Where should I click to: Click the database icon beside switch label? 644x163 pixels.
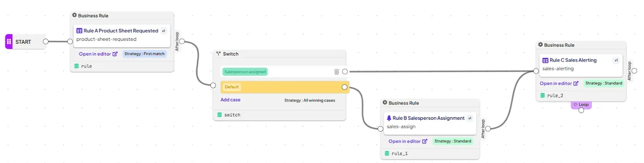[x=219, y=115]
